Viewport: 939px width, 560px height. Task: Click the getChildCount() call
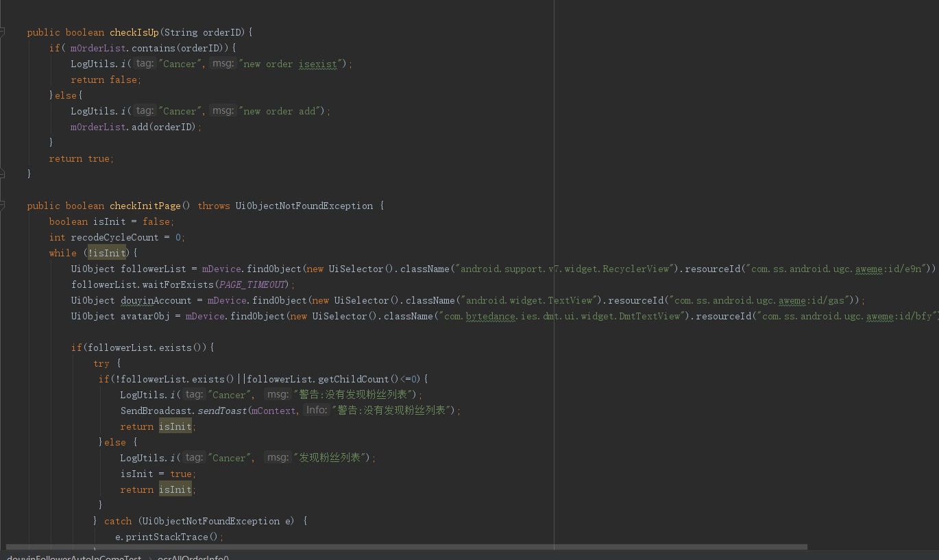tap(359, 379)
